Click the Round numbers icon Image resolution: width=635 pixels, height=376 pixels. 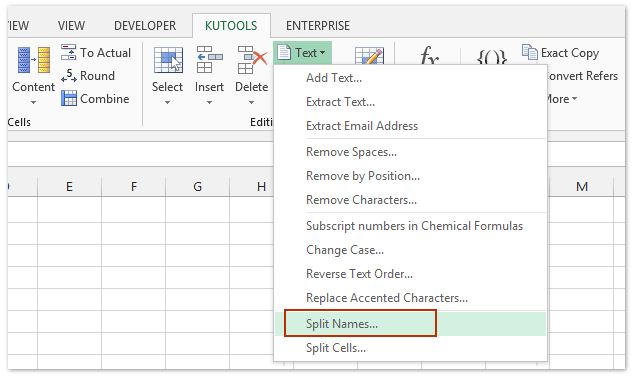click(68, 75)
